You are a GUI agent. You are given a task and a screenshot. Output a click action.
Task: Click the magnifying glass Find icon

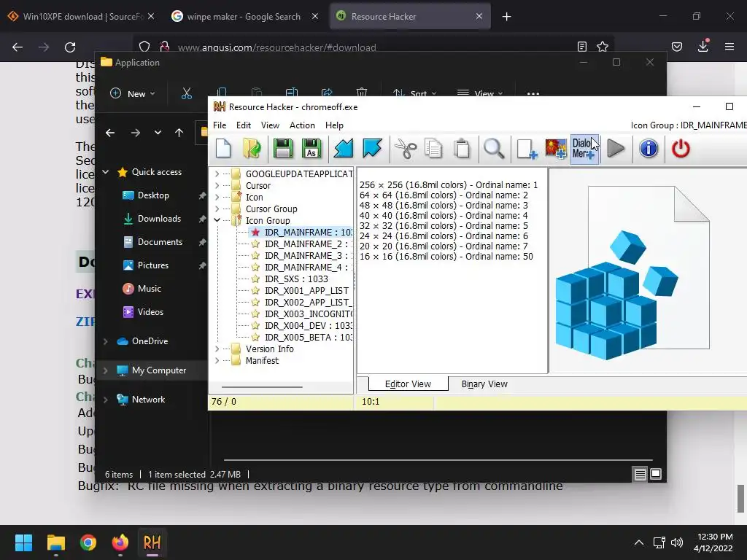click(x=494, y=149)
